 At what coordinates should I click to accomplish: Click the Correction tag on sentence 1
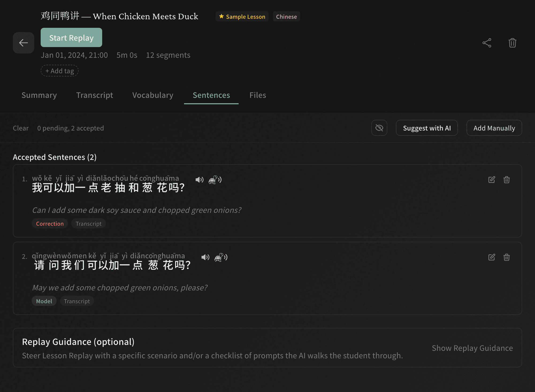click(x=50, y=224)
